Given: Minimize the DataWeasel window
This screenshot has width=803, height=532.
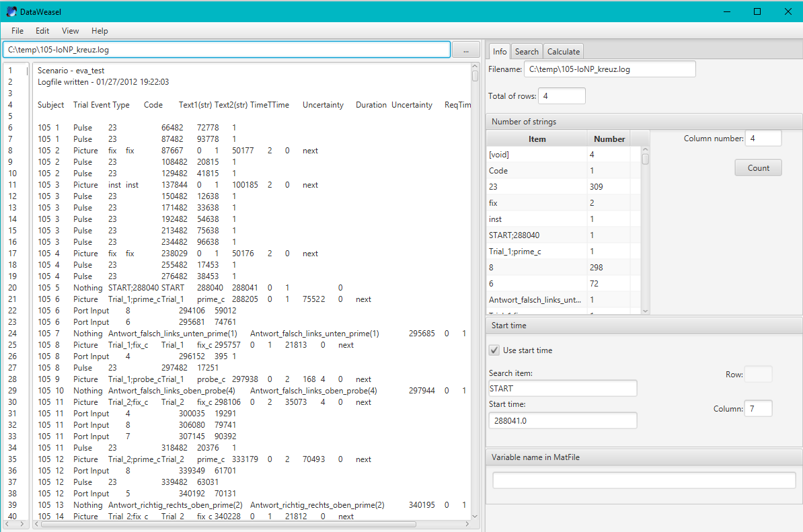Looking at the screenshot, I should [x=727, y=11].
